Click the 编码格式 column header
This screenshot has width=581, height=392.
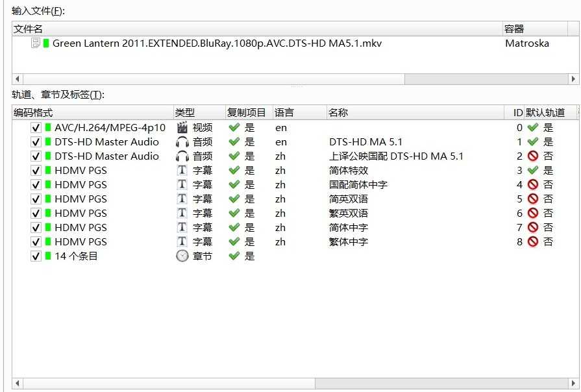(31, 112)
